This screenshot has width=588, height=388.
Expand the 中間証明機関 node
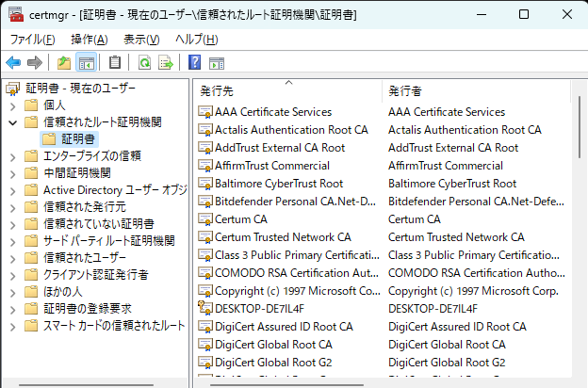click(13, 174)
